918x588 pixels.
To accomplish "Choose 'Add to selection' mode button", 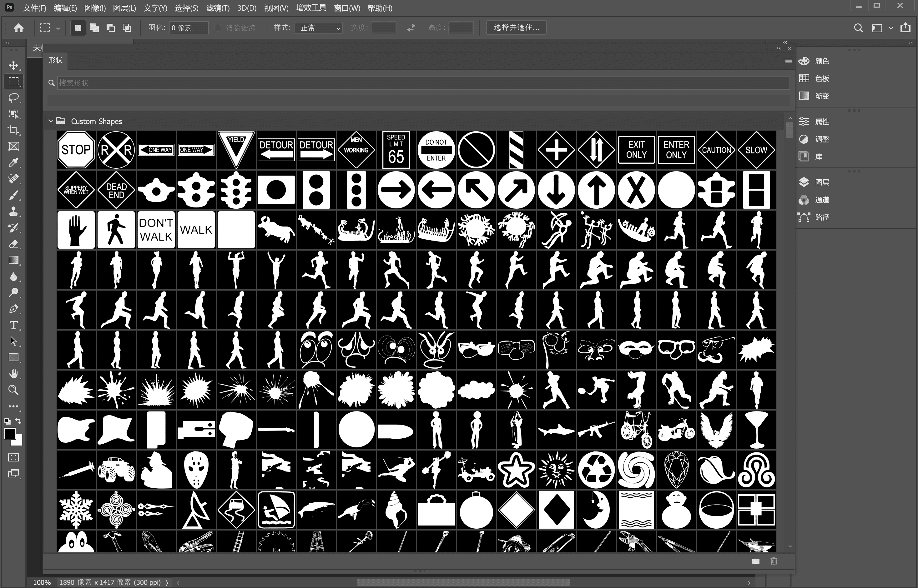I will 94,28.
